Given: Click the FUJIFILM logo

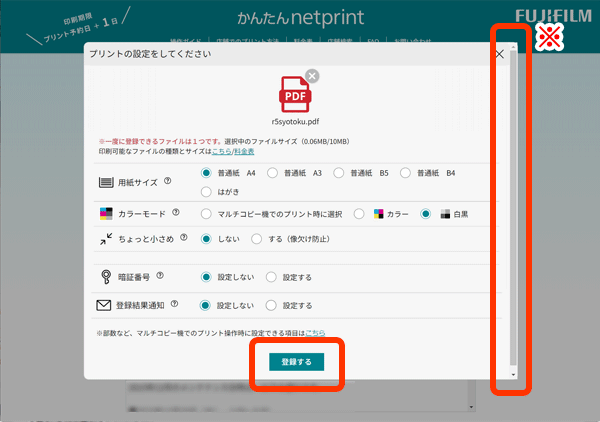Looking at the screenshot, I should pyautogui.click(x=553, y=16).
